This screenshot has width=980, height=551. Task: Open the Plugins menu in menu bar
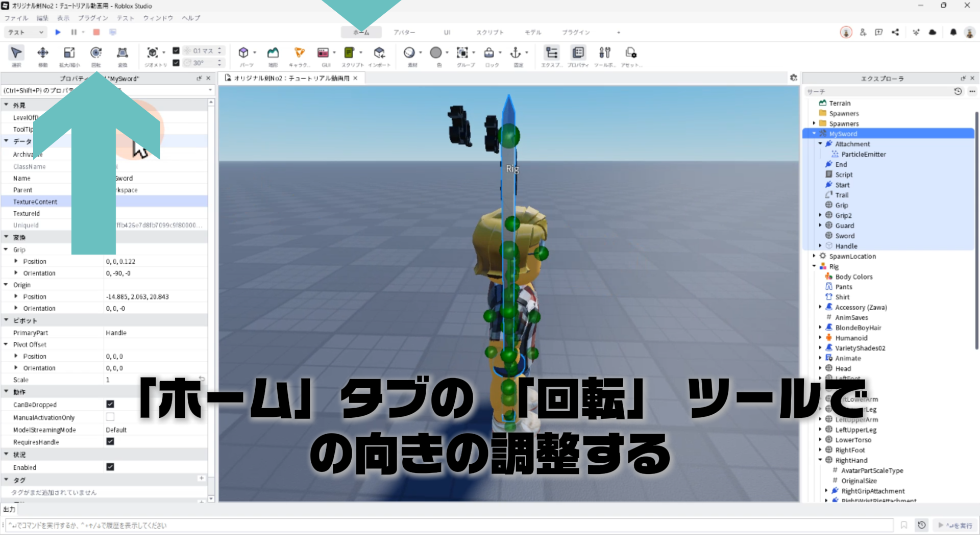92,18
